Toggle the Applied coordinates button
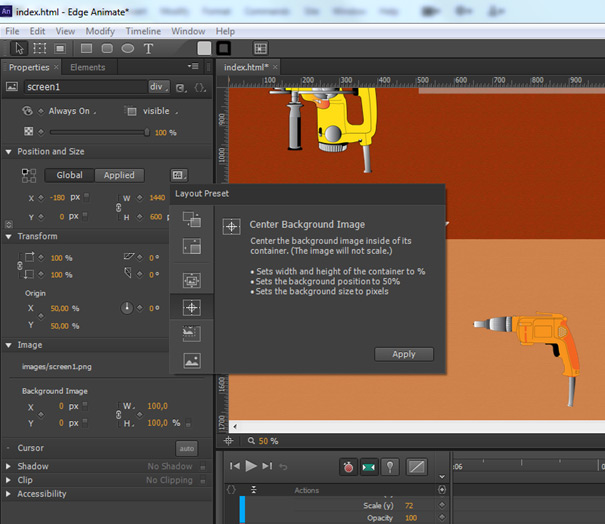Screen dimensions: 605x524 [x=119, y=175]
